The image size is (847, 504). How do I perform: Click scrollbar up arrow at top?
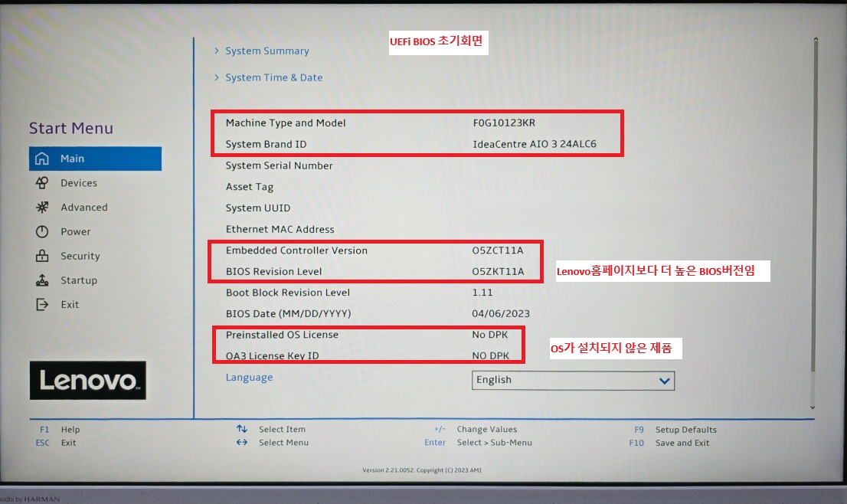(816, 39)
